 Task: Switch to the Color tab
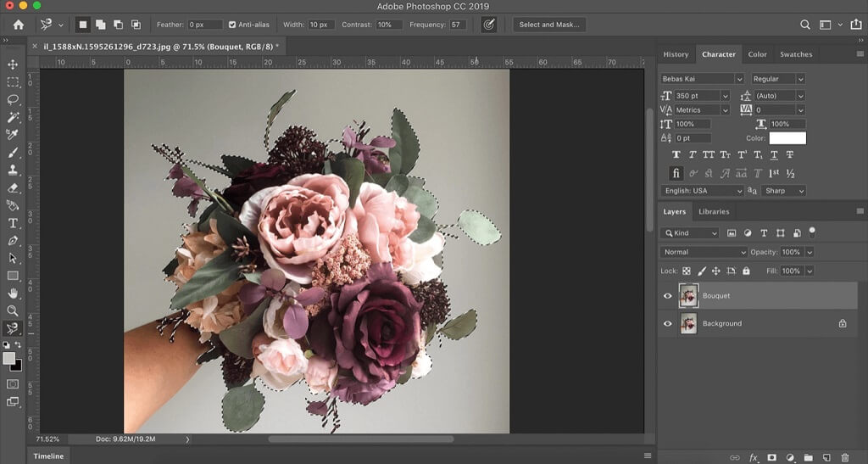(757, 54)
